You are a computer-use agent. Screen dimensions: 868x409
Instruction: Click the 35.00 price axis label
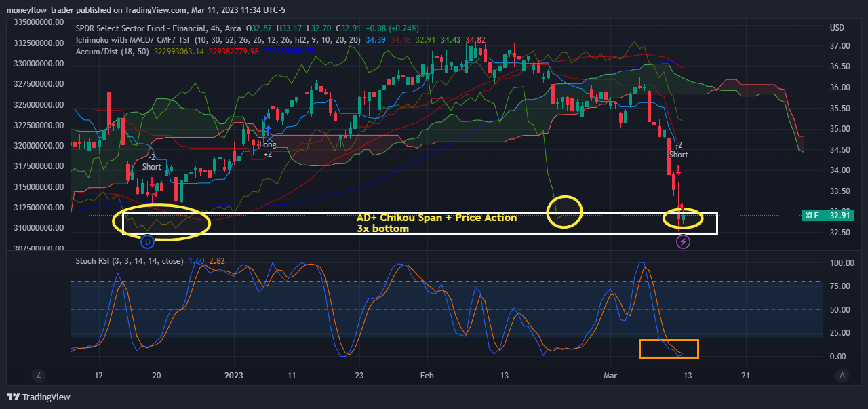coord(840,129)
